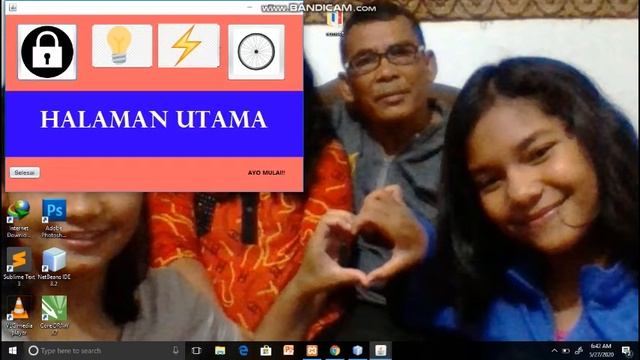Open Task View from taskbar

(196, 351)
